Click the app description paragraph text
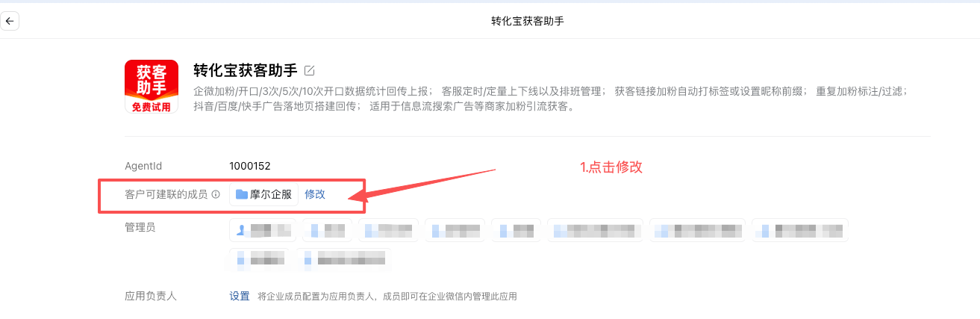Viewport: 980px width, 319px height. pyautogui.click(x=550, y=99)
